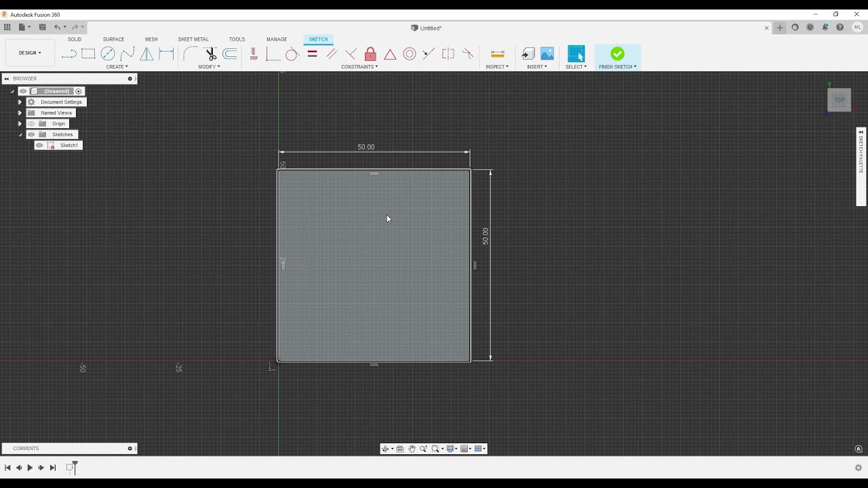Screen dimensions: 868x488
Task: Activate the Pan hand tool
Action: [x=412, y=449]
